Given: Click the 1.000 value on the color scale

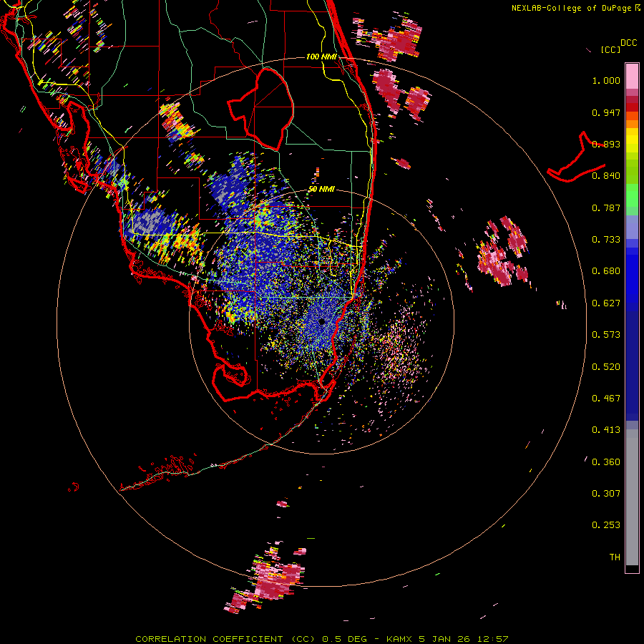Looking at the screenshot, I should [x=606, y=80].
